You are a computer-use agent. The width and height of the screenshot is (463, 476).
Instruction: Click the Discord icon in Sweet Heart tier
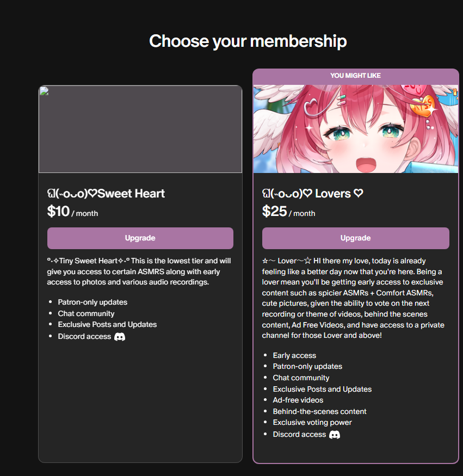(x=120, y=337)
